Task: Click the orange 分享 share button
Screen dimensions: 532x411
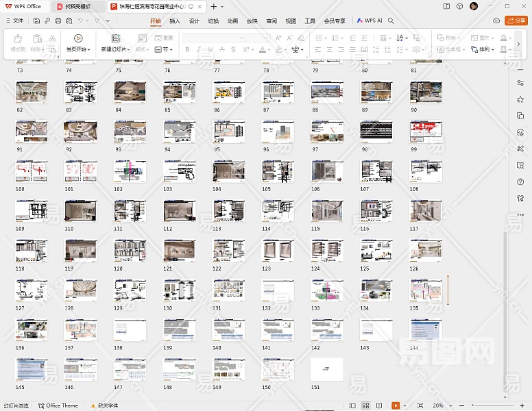Action: (x=516, y=21)
